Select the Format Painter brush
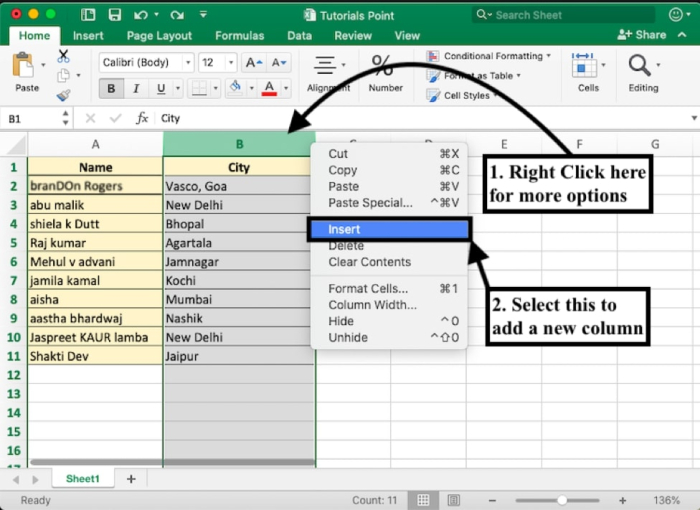The image size is (700, 510). point(63,95)
